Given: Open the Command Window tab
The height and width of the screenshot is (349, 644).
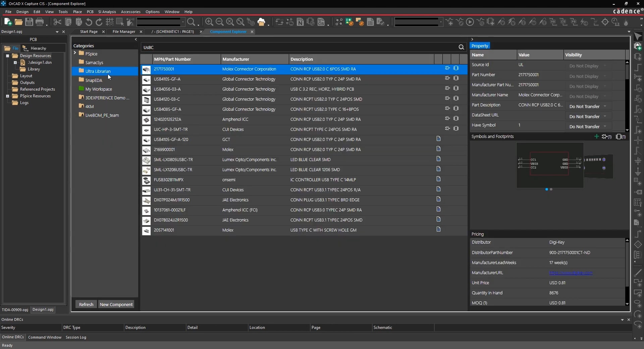Looking at the screenshot, I should pyautogui.click(x=45, y=337).
